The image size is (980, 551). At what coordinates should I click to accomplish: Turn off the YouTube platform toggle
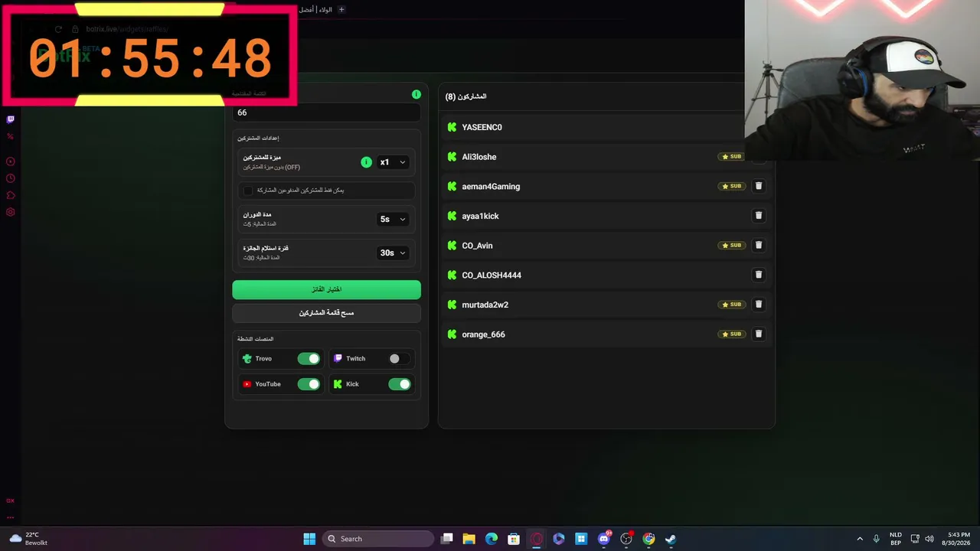coord(309,384)
